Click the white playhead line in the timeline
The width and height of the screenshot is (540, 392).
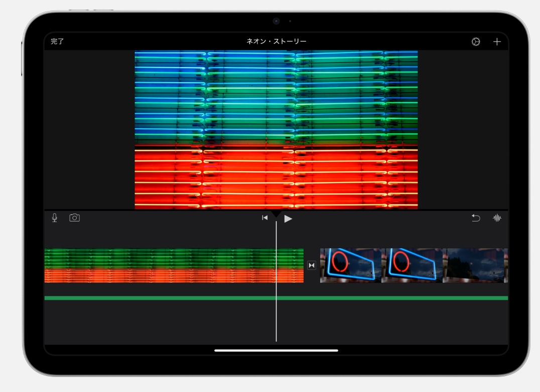(276, 321)
